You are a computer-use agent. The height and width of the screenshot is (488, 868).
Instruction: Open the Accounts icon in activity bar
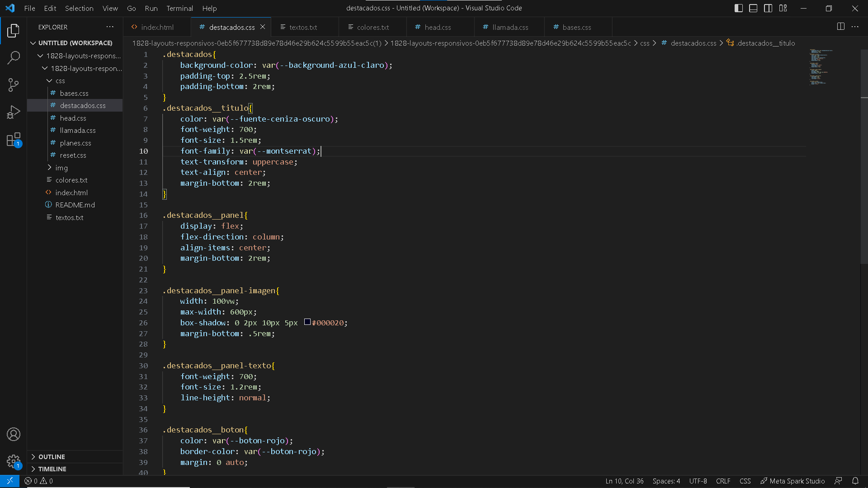[14, 434]
